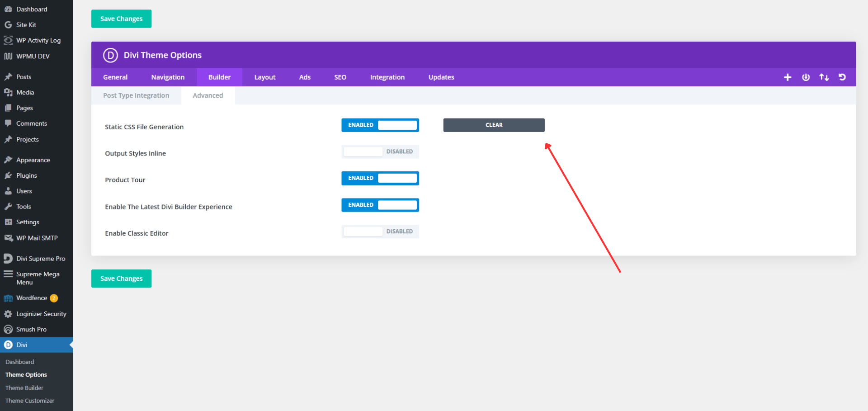The width and height of the screenshot is (868, 411).
Task: Open Wordfence in the sidebar
Action: coord(32,298)
